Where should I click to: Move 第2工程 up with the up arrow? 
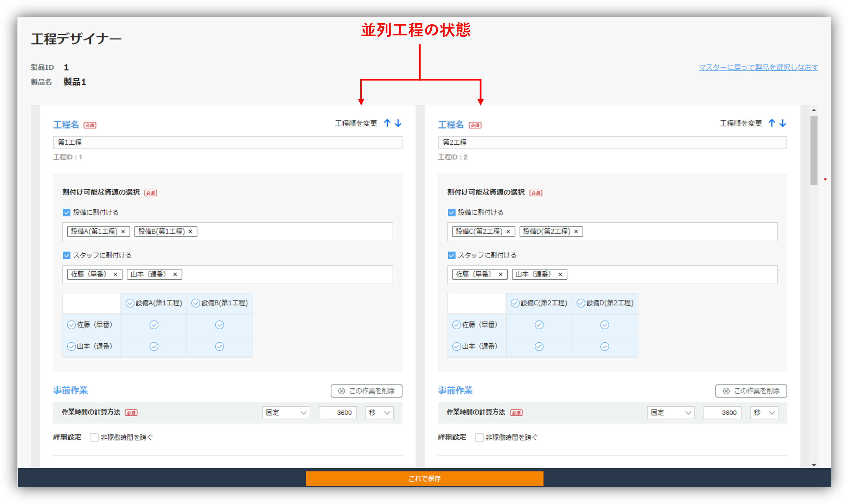[772, 123]
